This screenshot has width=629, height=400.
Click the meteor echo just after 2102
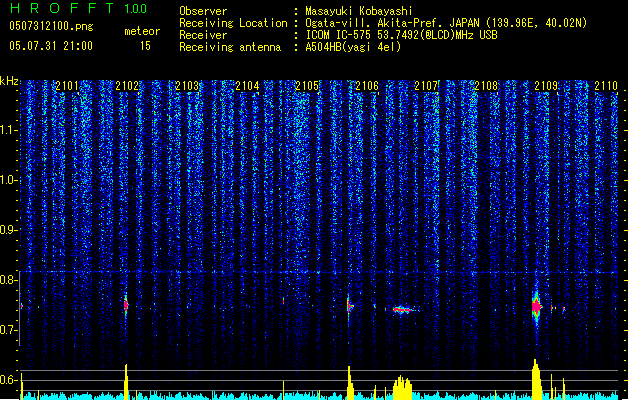click(x=126, y=305)
